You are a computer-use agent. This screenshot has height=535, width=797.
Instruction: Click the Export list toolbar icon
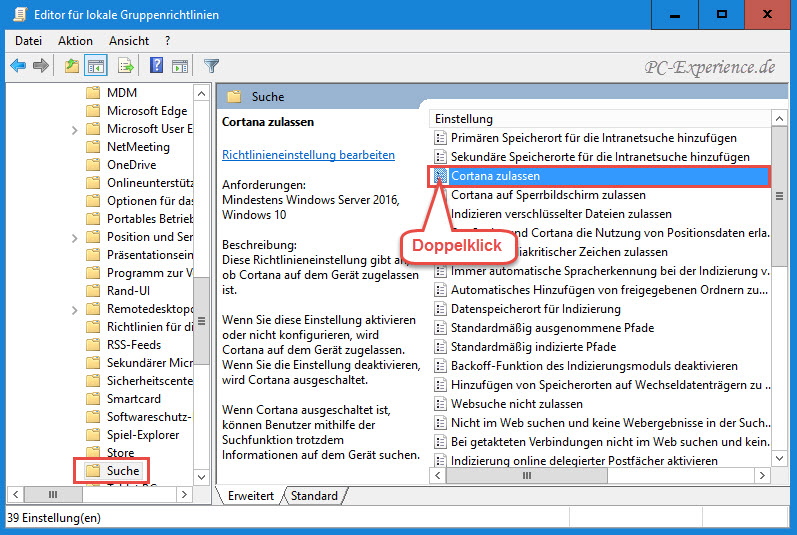click(126, 66)
